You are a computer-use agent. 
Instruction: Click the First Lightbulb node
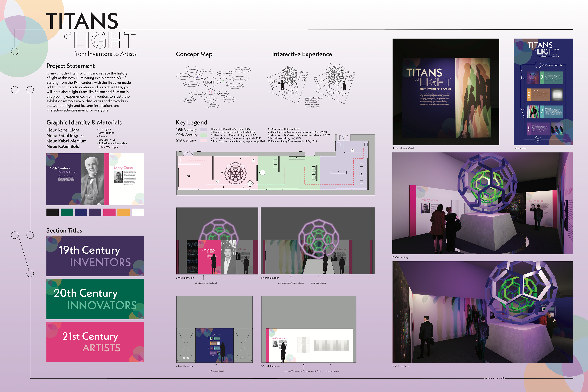click(190, 100)
